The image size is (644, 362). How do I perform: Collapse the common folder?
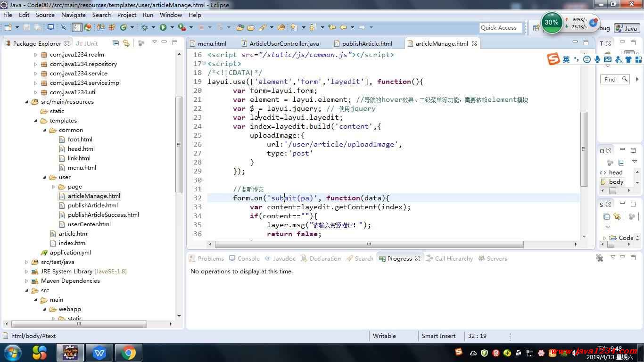tap(44, 130)
